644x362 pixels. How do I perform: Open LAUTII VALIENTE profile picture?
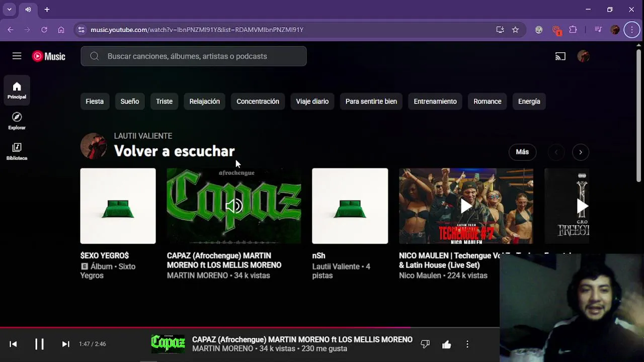point(93,146)
